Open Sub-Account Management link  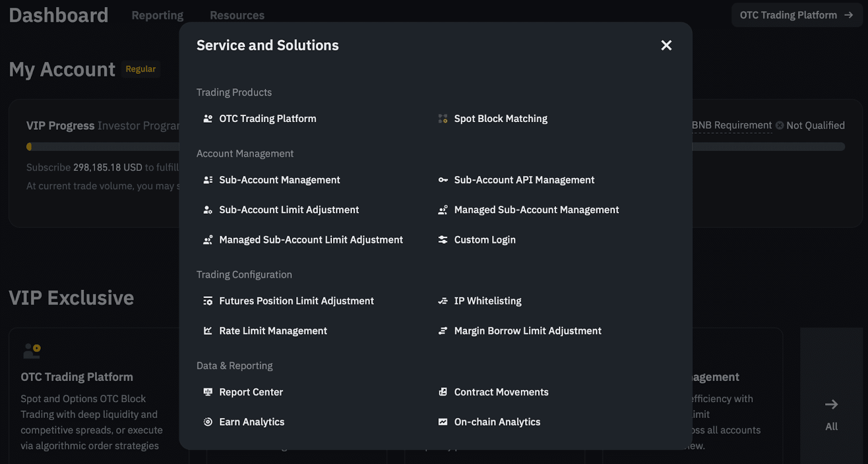pos(279,180)
